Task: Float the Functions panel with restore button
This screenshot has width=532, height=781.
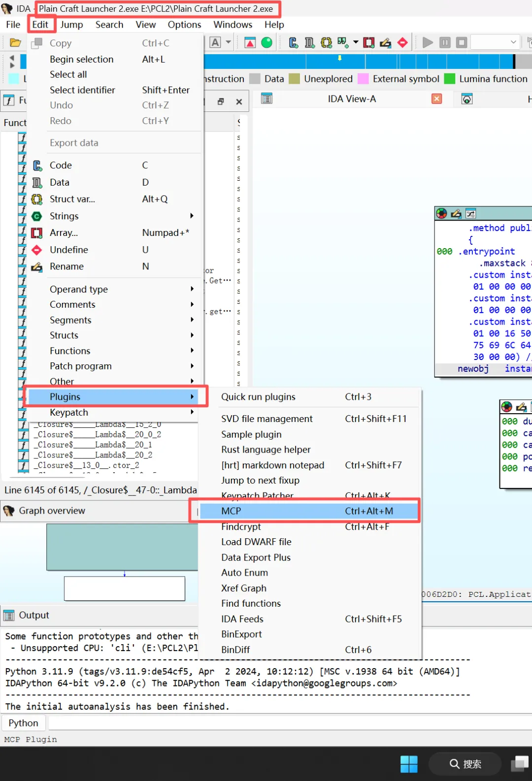Action: point(221,101)
